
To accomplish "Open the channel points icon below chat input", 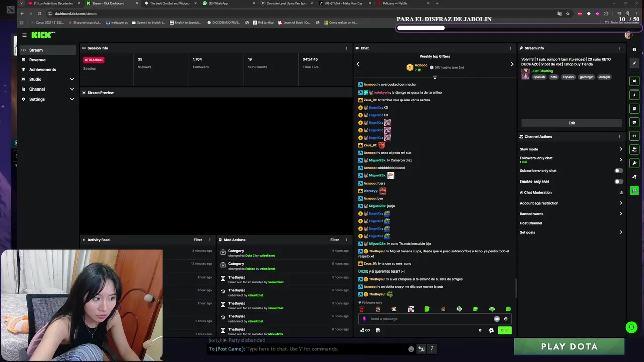I will click(x=365, y=330).
